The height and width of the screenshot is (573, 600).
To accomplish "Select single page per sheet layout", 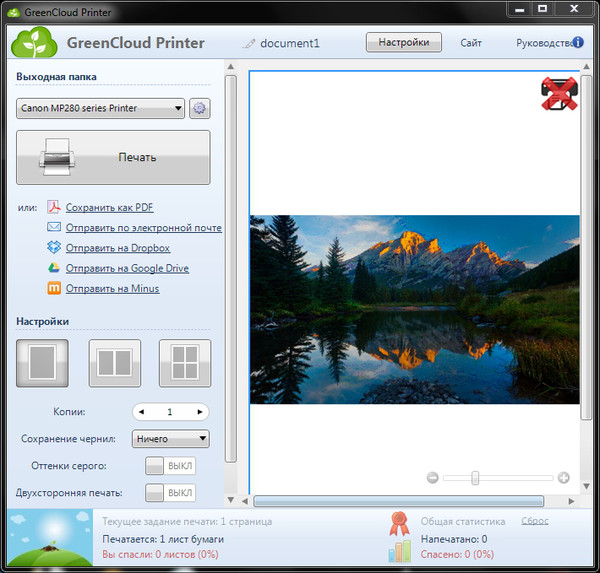I will (42, 364).
